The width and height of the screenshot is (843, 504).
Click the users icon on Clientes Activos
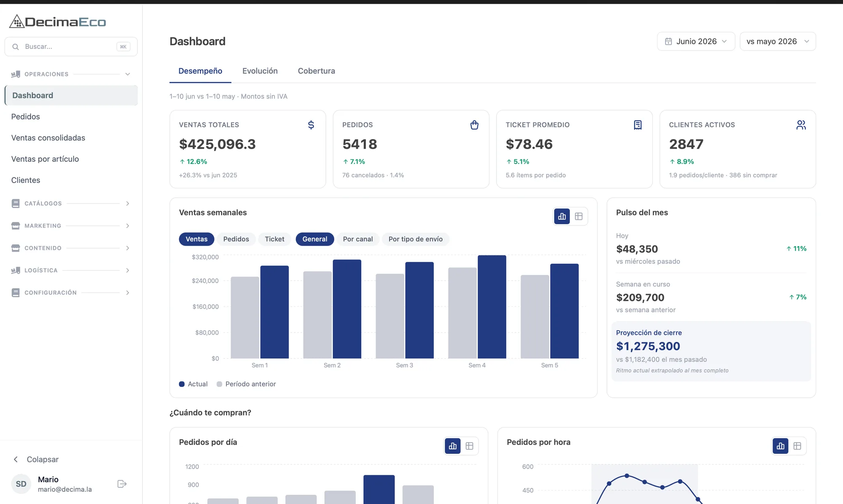click(x=801, y=125)
